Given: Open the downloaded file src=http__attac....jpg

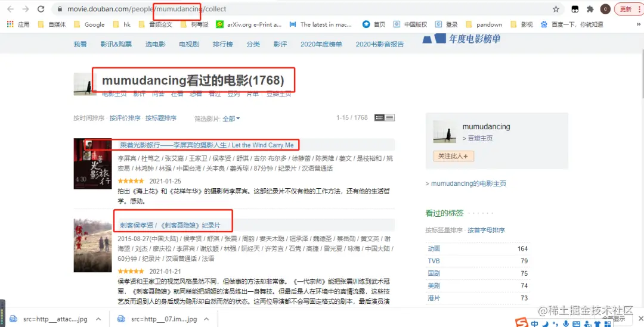Looking at the screenshot, I should click(x=49, y=319).
